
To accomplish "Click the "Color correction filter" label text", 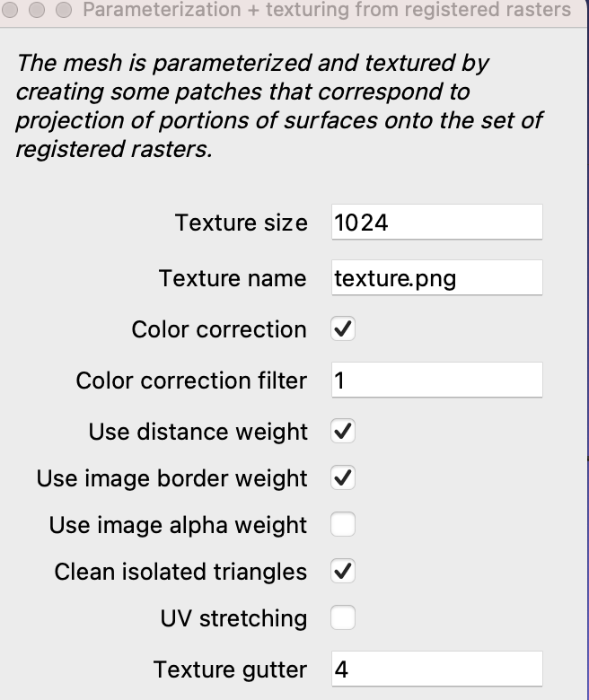I will (x=191, y=381).
